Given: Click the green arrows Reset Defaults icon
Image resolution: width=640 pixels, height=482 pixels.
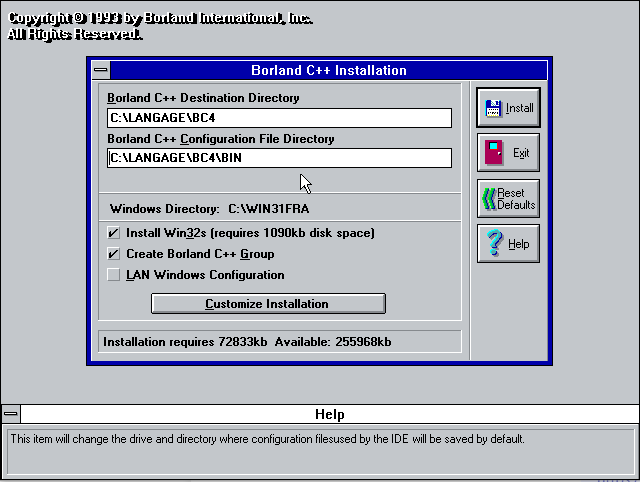Looking at the screenshot, I should [489, 199].
